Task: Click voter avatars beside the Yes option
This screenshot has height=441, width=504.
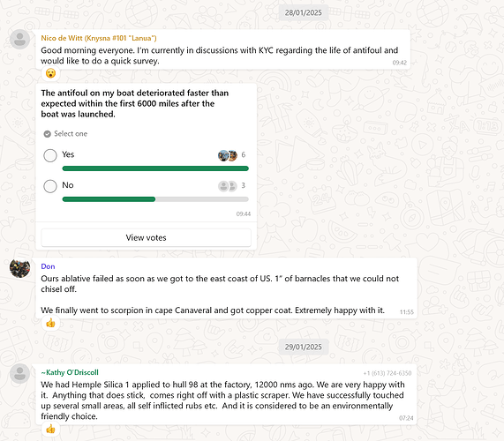Action: click(228, 155)
